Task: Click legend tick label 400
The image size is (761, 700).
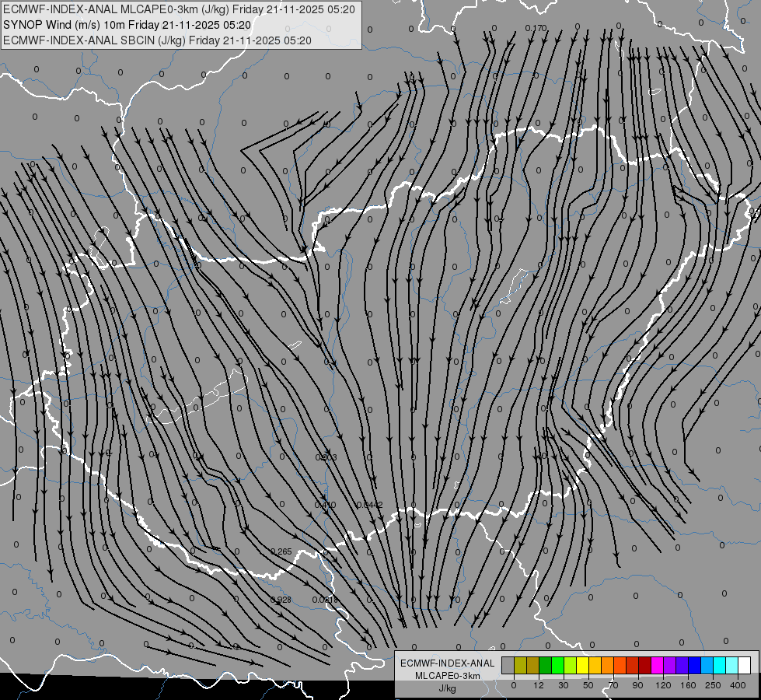Action: tap(738, 685)
